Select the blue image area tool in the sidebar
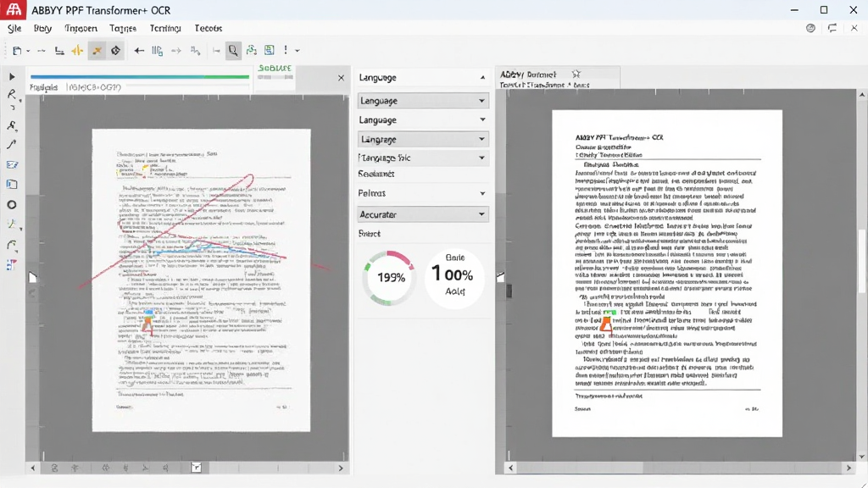868x488 pixels. tap(12, 165)
